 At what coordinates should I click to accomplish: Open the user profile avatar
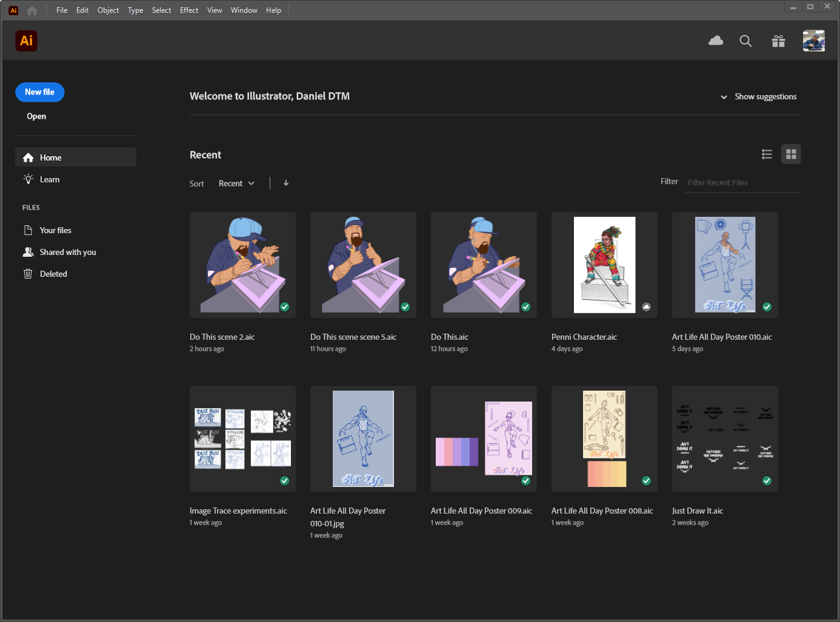click(814, 41)
